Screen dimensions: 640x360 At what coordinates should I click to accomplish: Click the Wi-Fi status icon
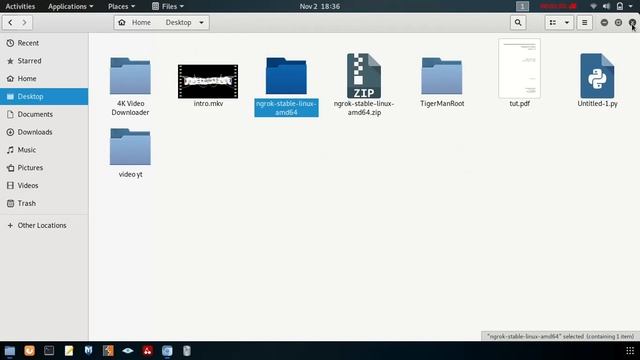click(593, 6)
